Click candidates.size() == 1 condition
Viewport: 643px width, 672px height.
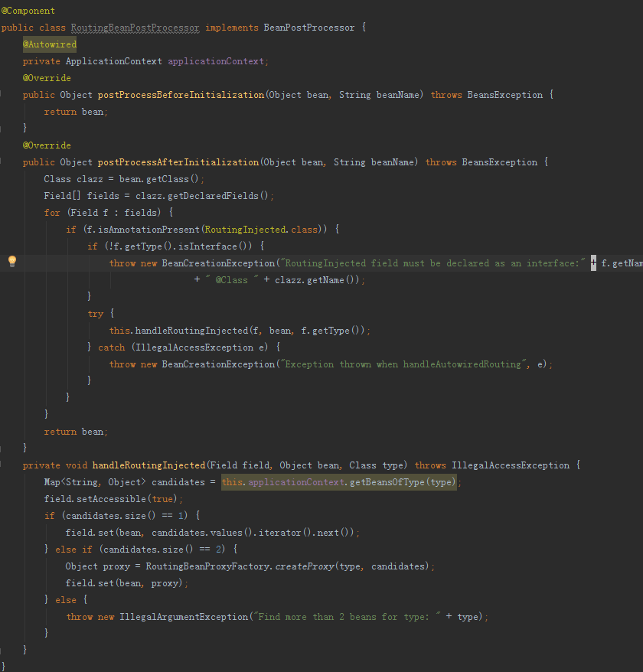124,516
